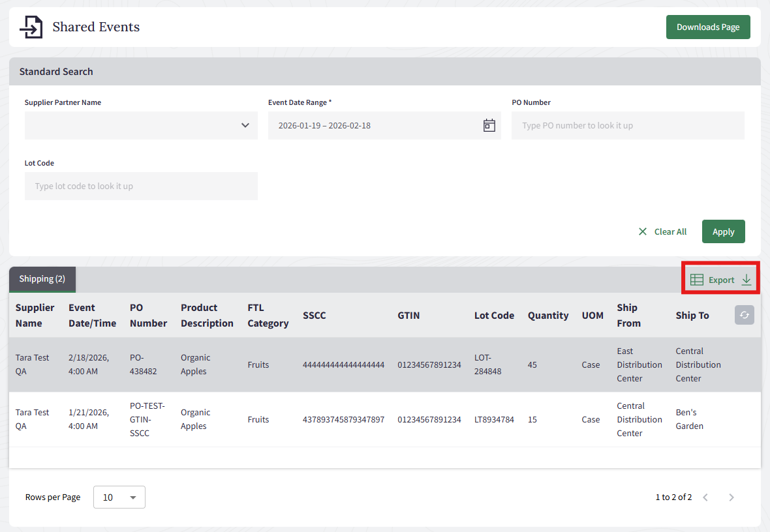Click the Downloads Page button
The width and height of the screenshot is (770, 532).
click(707, 27)
